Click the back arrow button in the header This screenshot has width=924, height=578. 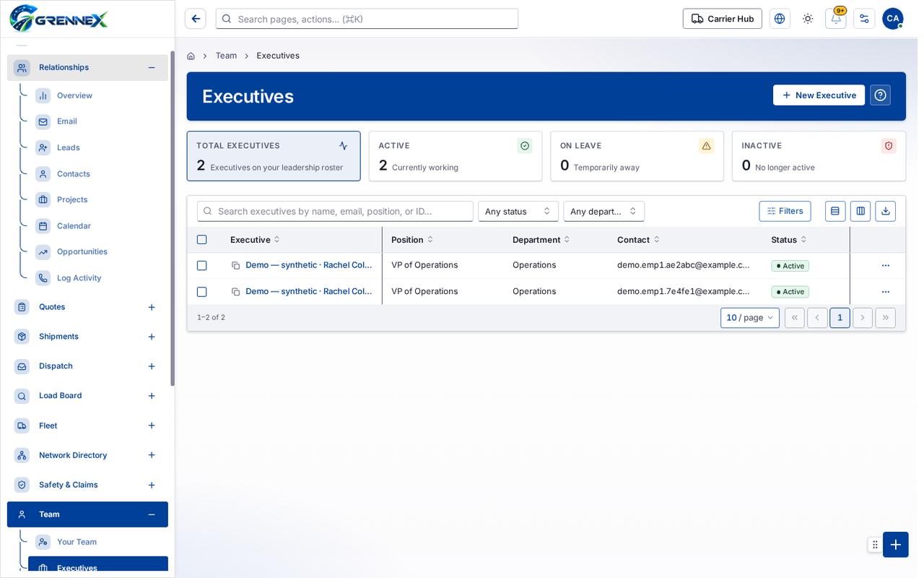[x=196, y=19]
